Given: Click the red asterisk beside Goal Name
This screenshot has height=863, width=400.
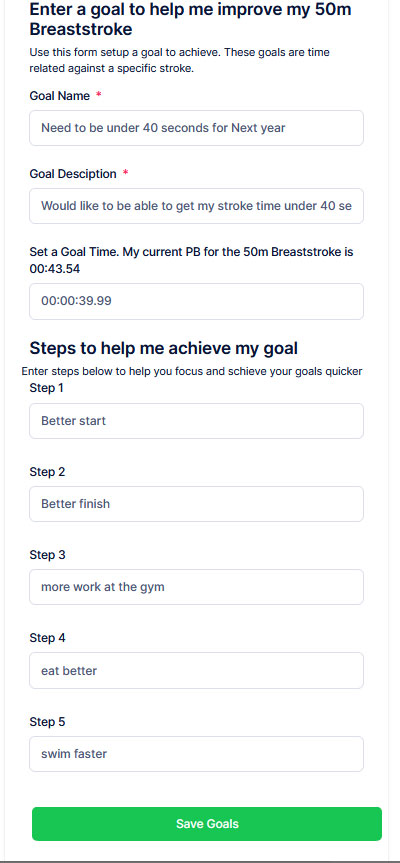Looking at the screenshot, I should pos(98,95).
